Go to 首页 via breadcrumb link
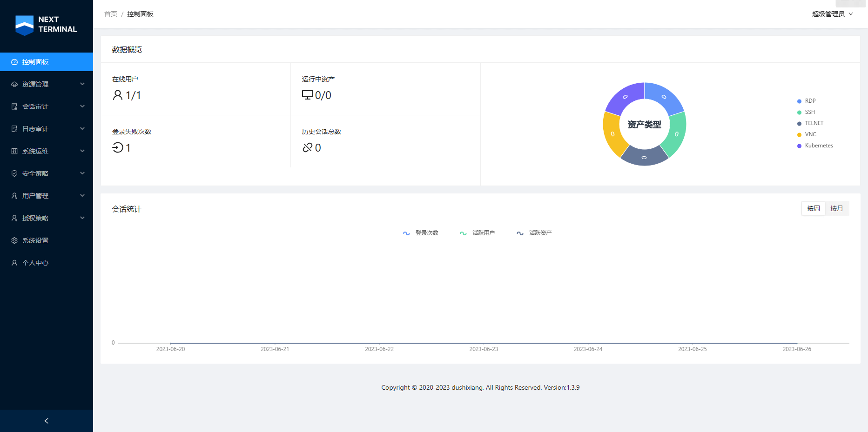868x432 pixels. pyautogui.click(x=111, y=14)
